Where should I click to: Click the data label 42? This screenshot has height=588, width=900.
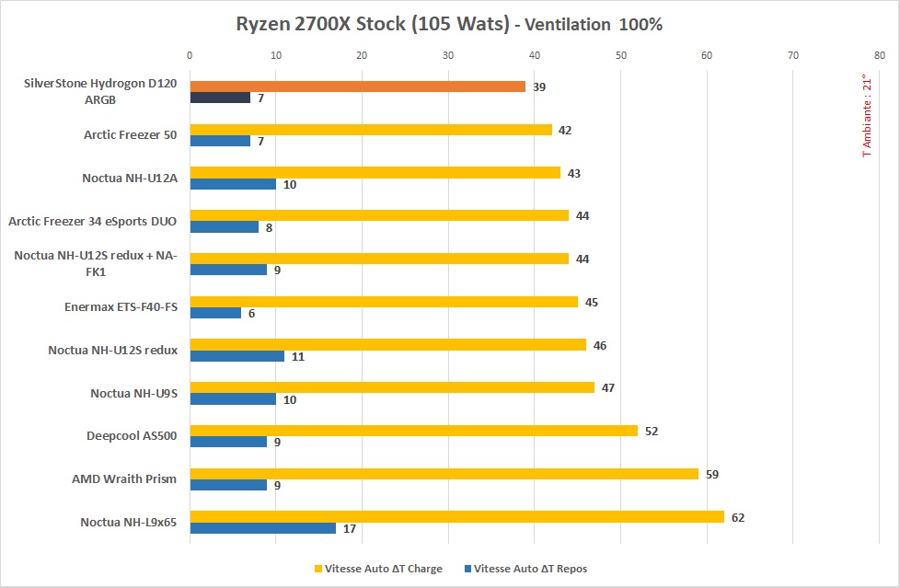(565, 131)
